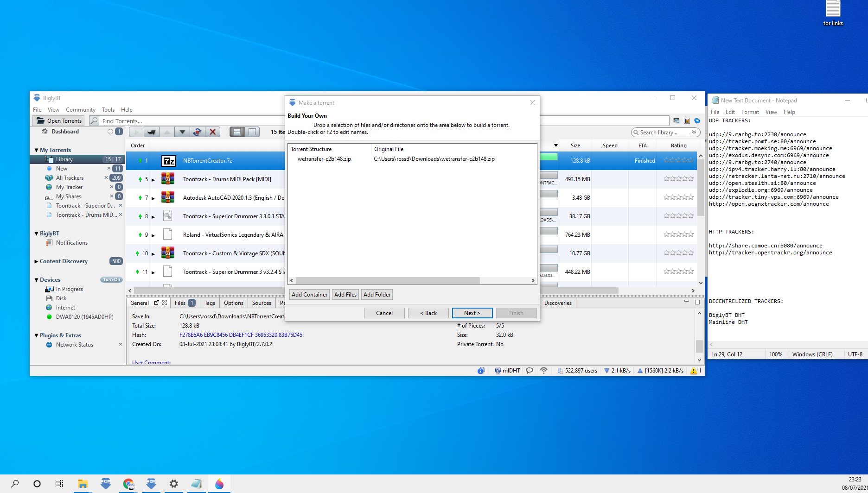Click the sidebar view icon beside the top search bar
The height and width of the screenshot is (493, 868).
(677, 121)
